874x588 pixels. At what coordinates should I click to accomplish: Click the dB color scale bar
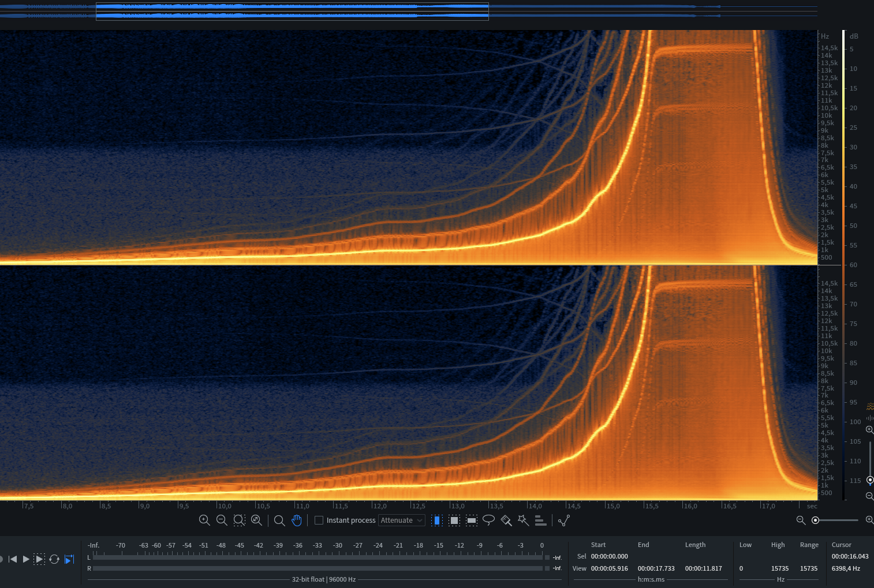tap(844, 265)
